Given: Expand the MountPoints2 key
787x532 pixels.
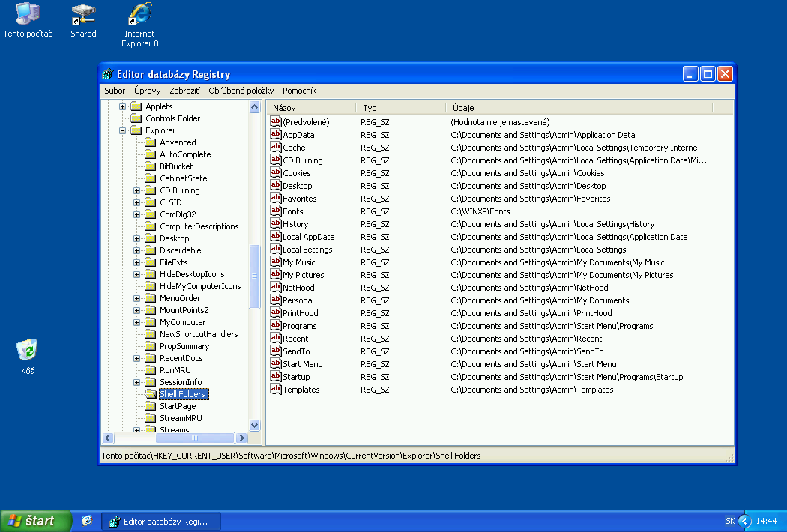Looking at the screenshot, I should pos(137,310).
